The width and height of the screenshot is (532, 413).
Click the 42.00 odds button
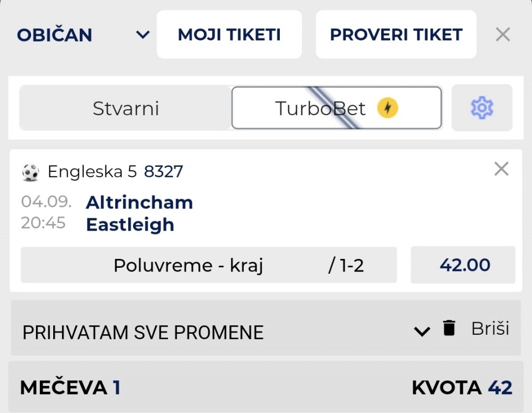tap(463, 264)
